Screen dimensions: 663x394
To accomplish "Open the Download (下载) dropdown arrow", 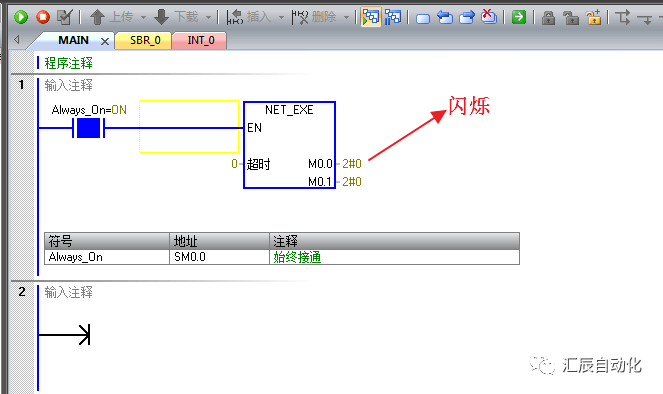I will tap(208, 18).
